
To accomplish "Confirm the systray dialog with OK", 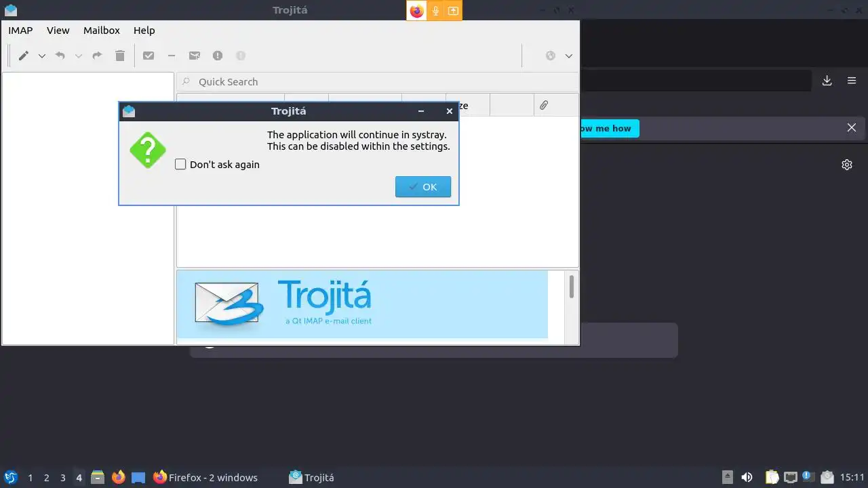I will 423,187.
